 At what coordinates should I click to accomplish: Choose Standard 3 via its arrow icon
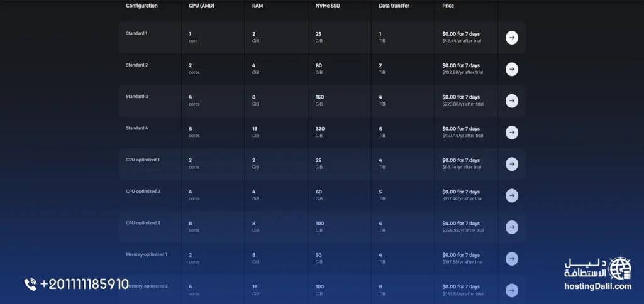(x=512, y=101)
